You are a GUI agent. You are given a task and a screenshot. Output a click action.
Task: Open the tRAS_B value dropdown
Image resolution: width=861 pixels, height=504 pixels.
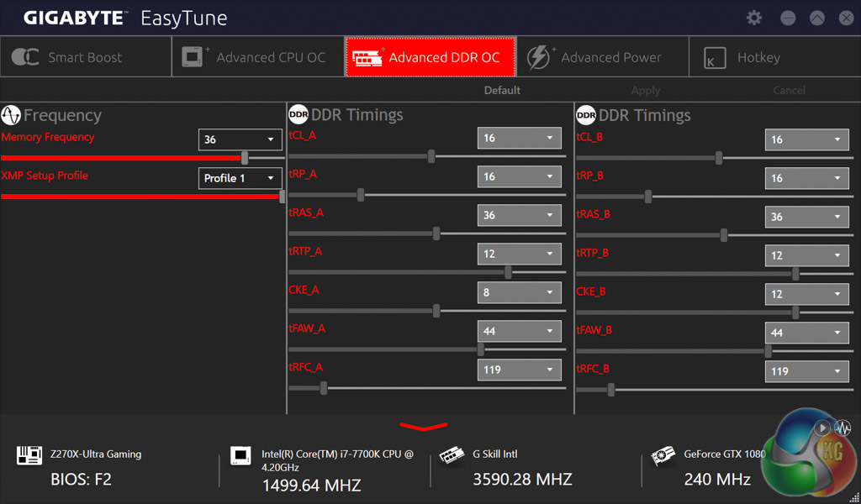click(806, 217)
